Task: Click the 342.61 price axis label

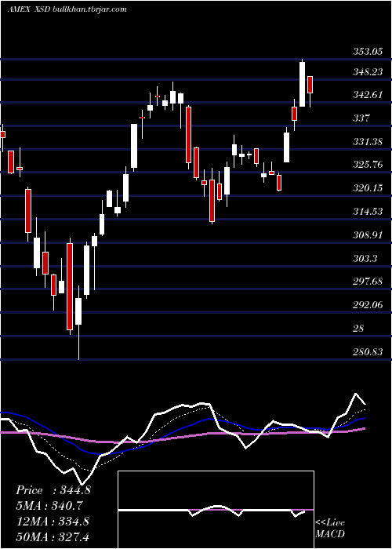Action: pos(367,95)
